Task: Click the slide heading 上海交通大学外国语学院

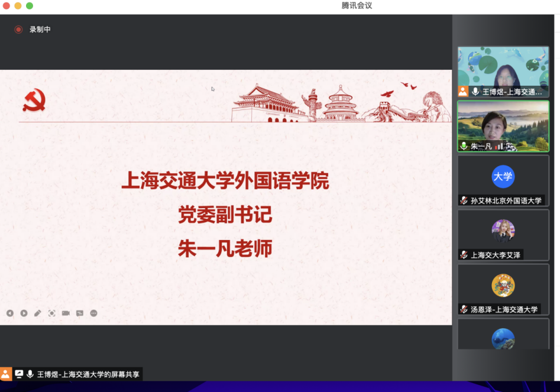Action: point(225,180)
